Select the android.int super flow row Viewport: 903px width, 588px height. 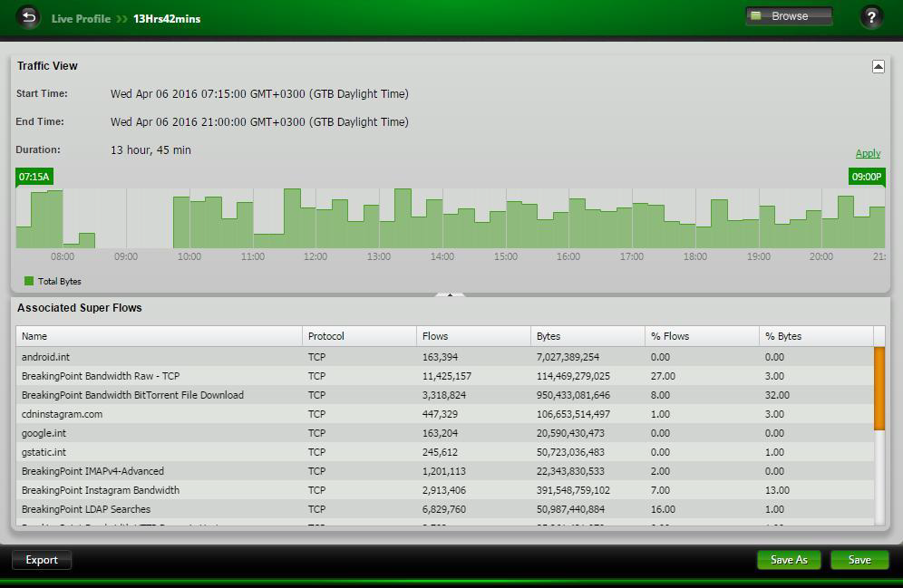(45, 357)
